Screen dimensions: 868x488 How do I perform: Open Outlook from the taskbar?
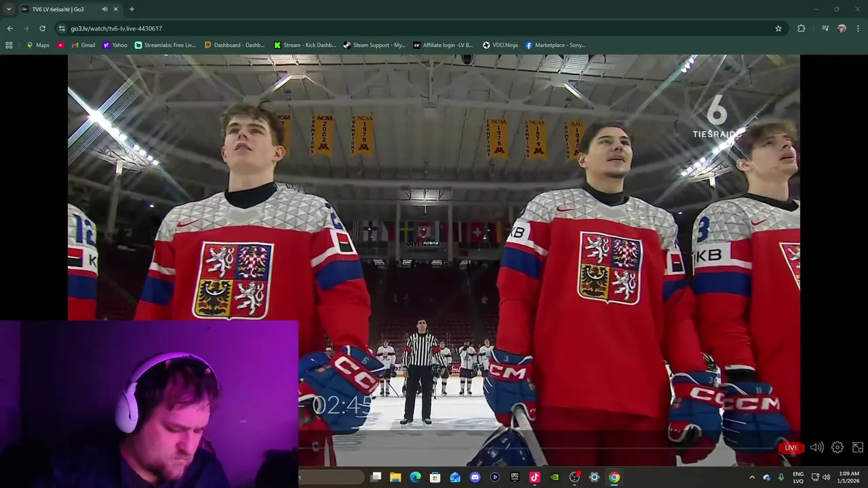pyautogui.click(x=455, y=477)
